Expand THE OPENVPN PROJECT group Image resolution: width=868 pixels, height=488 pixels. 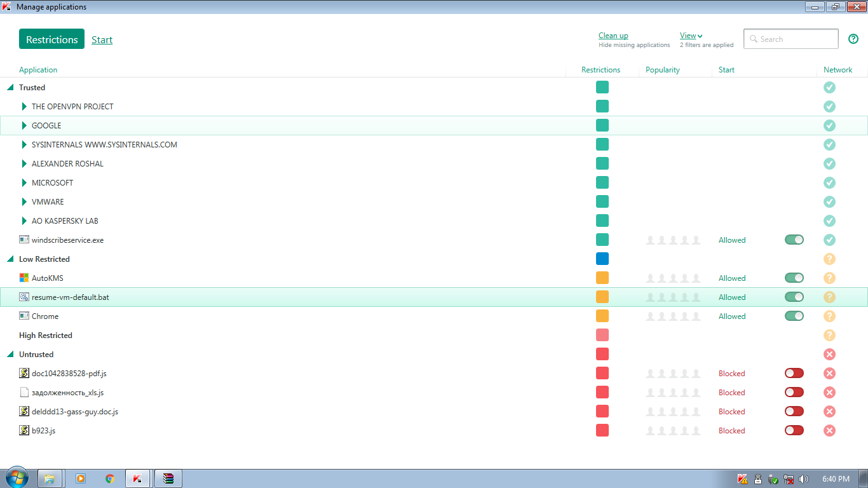coord(24,107)
